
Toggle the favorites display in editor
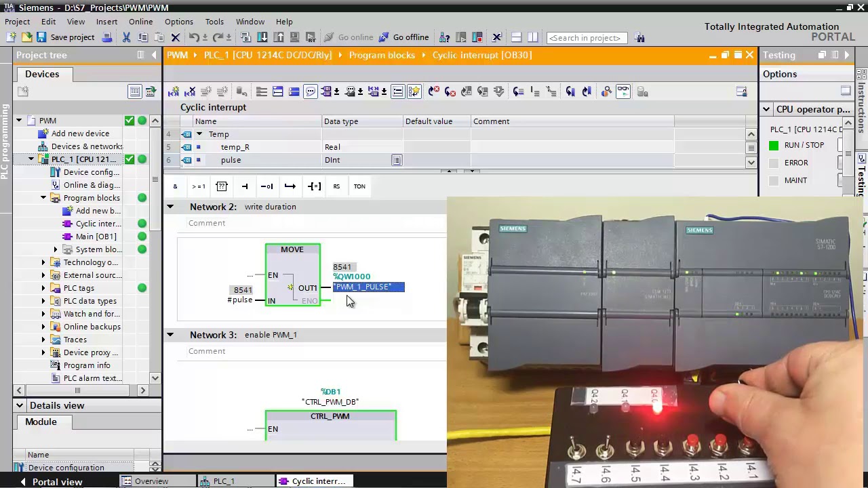coord(414,91)
